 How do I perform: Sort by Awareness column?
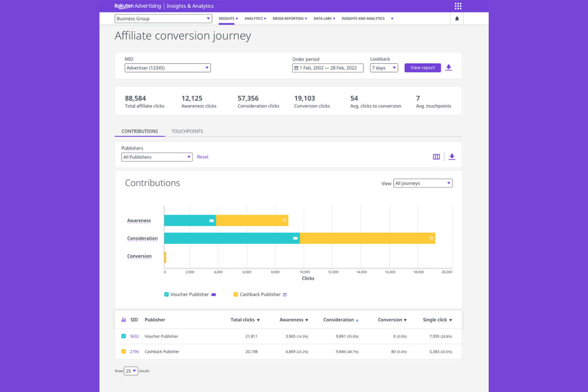294,320
